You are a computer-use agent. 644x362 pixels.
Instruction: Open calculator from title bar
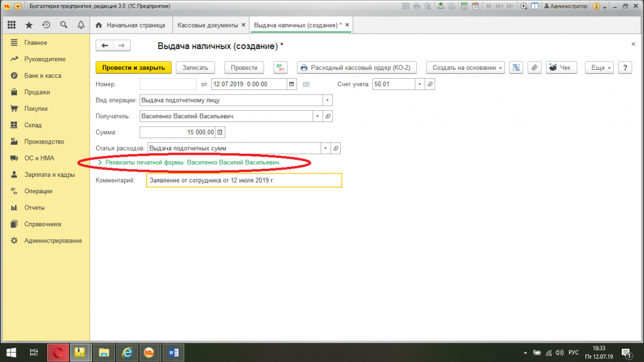464,6
